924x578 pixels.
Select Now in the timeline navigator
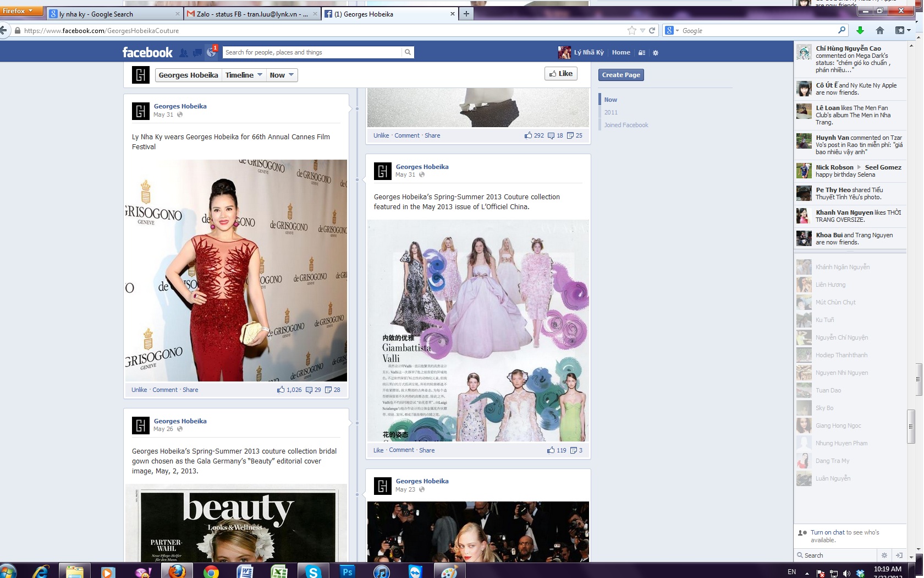coord(610,100)
